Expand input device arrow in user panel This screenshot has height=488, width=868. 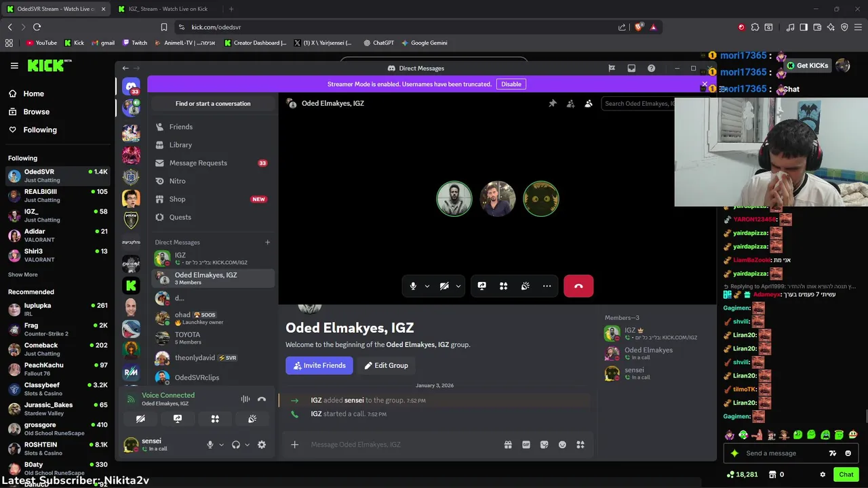click(221, 445)
